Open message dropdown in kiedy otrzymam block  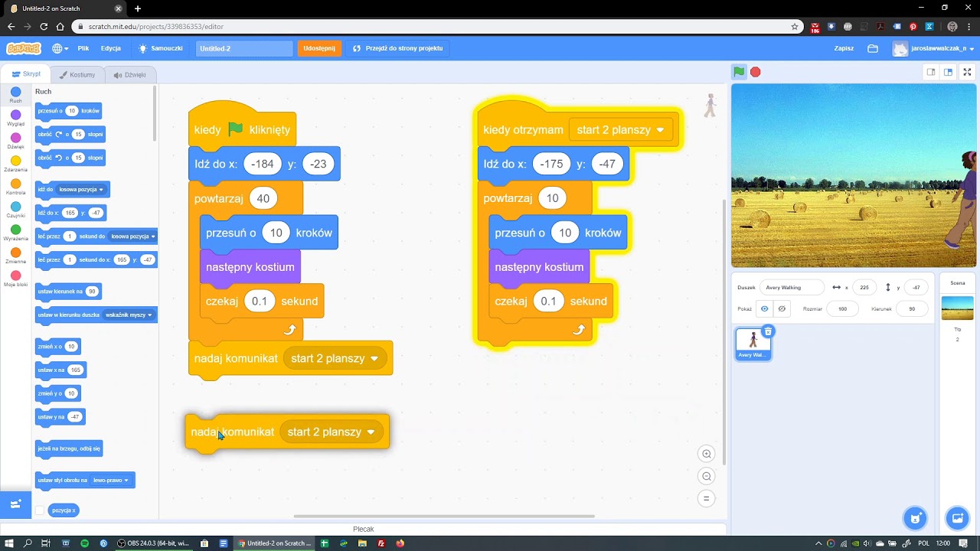point(620,130)
